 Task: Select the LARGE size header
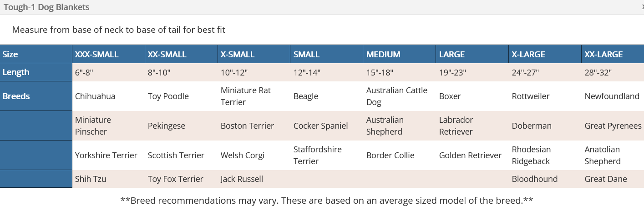tap(472, 54)
